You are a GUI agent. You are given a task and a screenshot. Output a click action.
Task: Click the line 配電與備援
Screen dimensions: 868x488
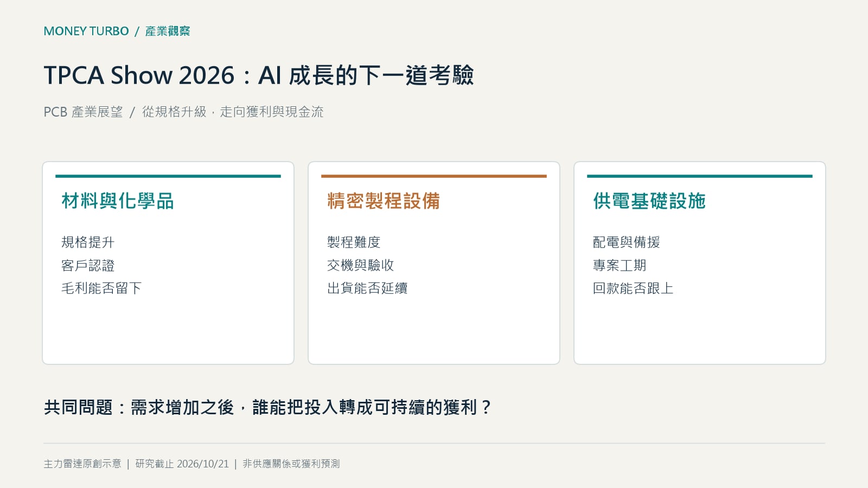point(626,242)
